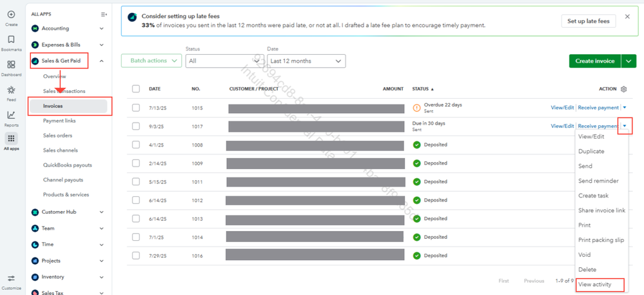Dismiss the late fees banner
The image size is (644, 295).
tap(627, 17)
